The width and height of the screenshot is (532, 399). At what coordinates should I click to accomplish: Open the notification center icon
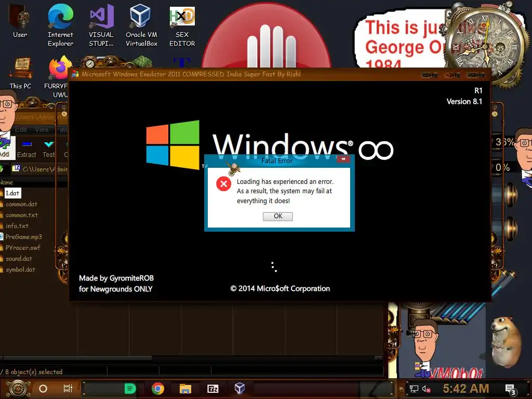coord(510,390)
